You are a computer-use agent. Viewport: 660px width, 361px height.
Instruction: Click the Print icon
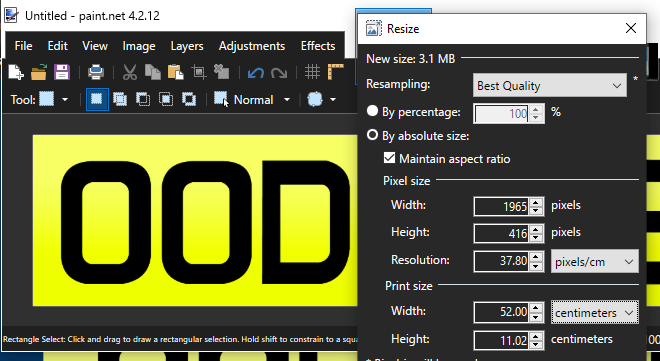pyautogui.click(x=96, y=72)
